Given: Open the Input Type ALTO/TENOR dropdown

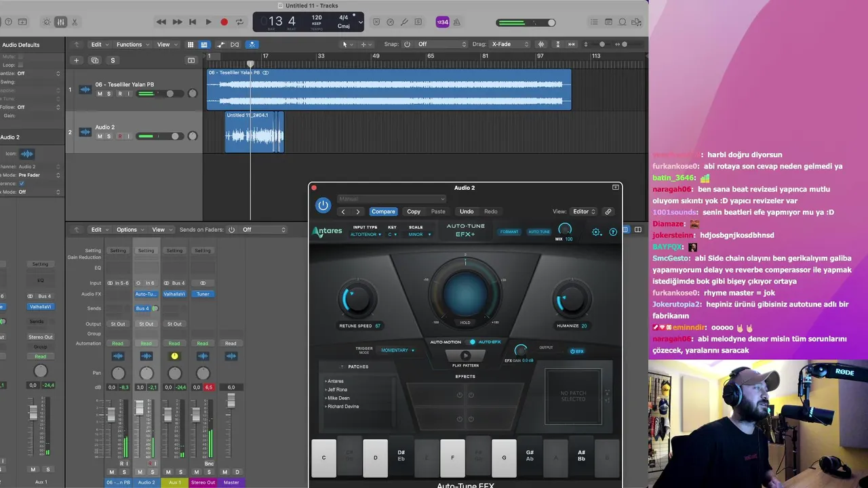Looking at the screenshot, I should [366, 235].
